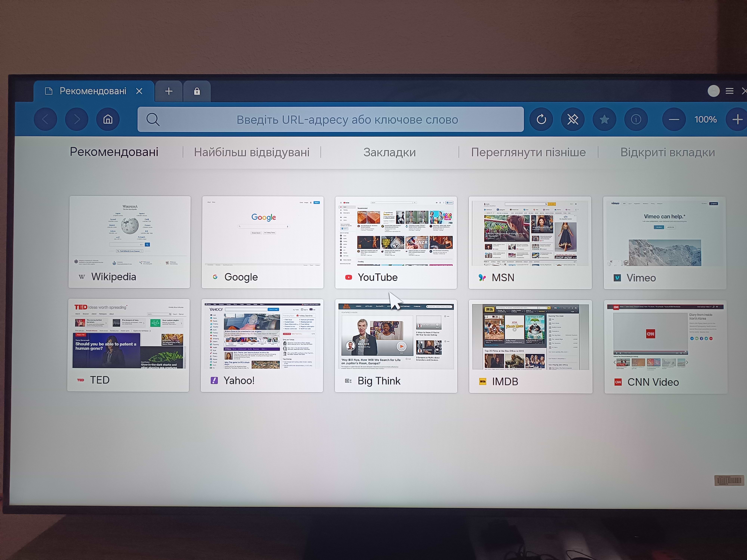Open the private tab lock icon
Image resolution: width=747 pixels, height=560 pixels.
pyautogui.click(x=197, y=91)
